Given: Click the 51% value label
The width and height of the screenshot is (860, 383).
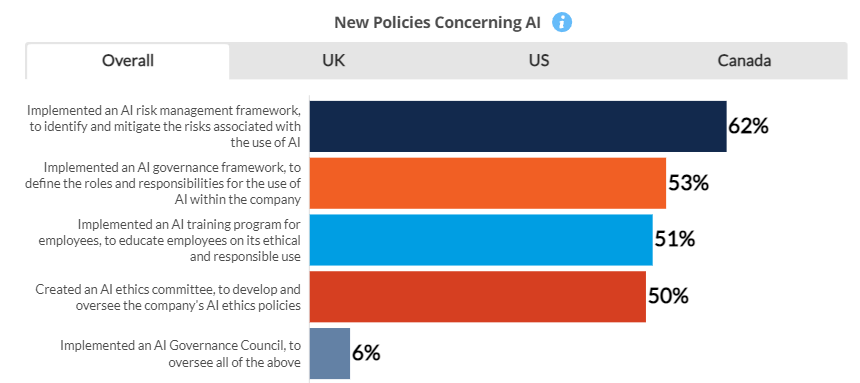Looking at the screenshot, I should click(675, 240).
